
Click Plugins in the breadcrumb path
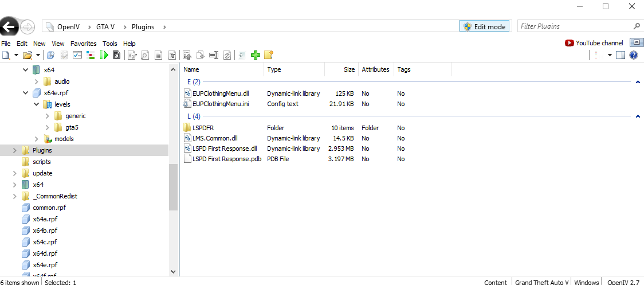[143, 27]
